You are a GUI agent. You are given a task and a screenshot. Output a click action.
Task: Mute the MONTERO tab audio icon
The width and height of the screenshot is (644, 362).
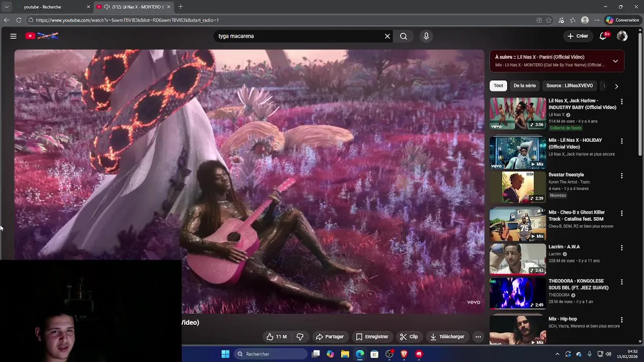107,7
